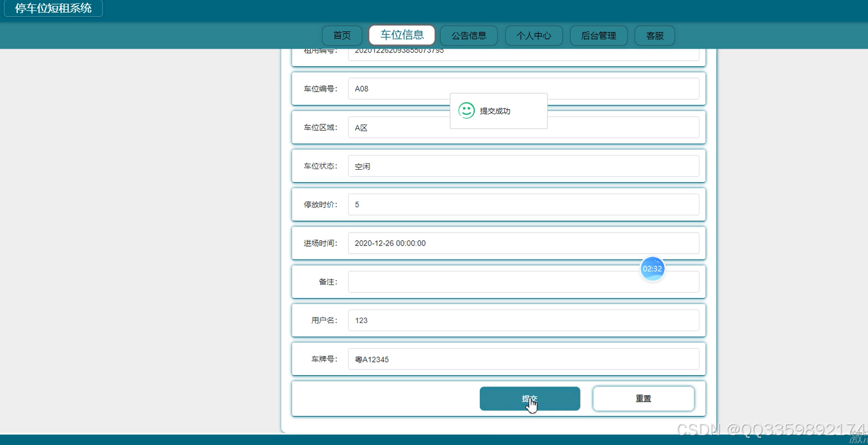Click the 停车位短租系统 site title
868x445 pixels.
[53, 8]
